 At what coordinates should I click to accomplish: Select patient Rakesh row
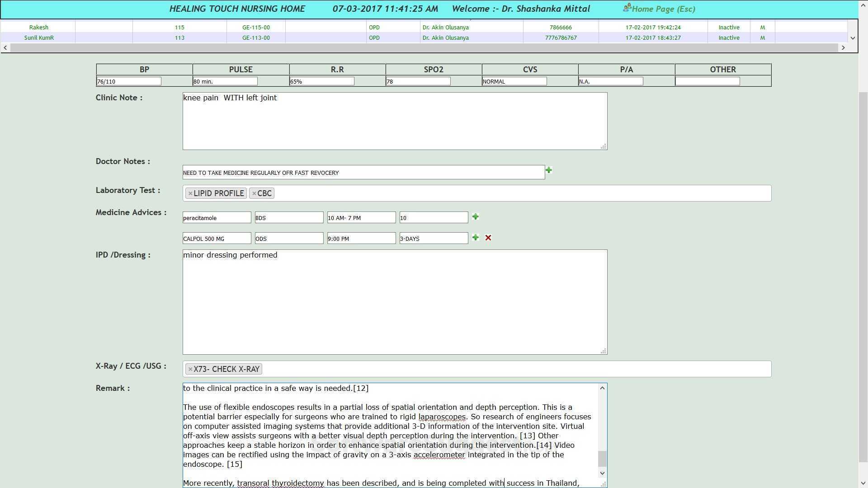[x=38, y=28]
